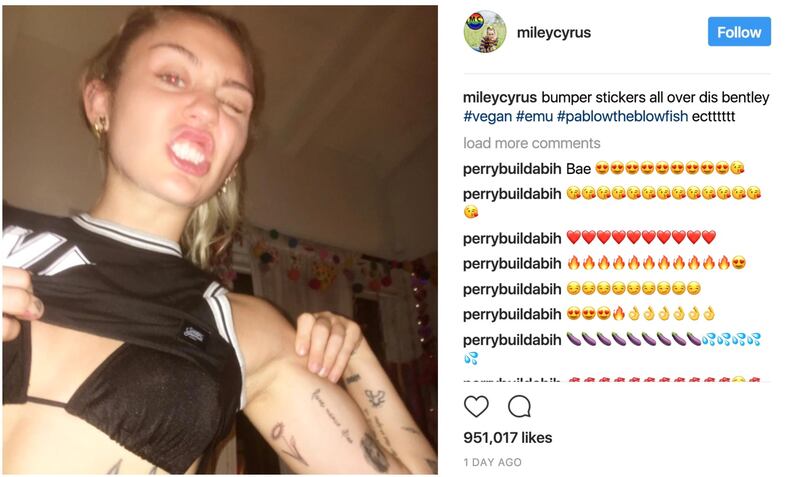800x477 pixels.
Task: Open the #emu hashtag
Action: pos(534,116)
